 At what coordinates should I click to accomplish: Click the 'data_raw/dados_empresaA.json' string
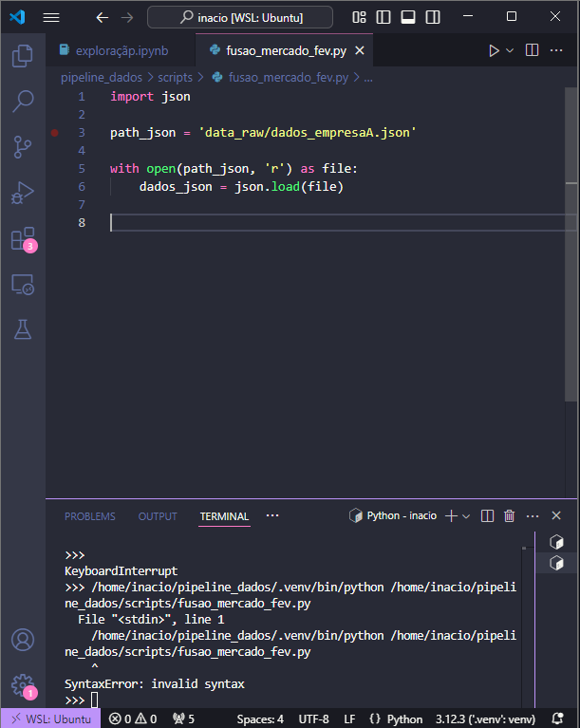pyautogui.click(x=307, y=133)
